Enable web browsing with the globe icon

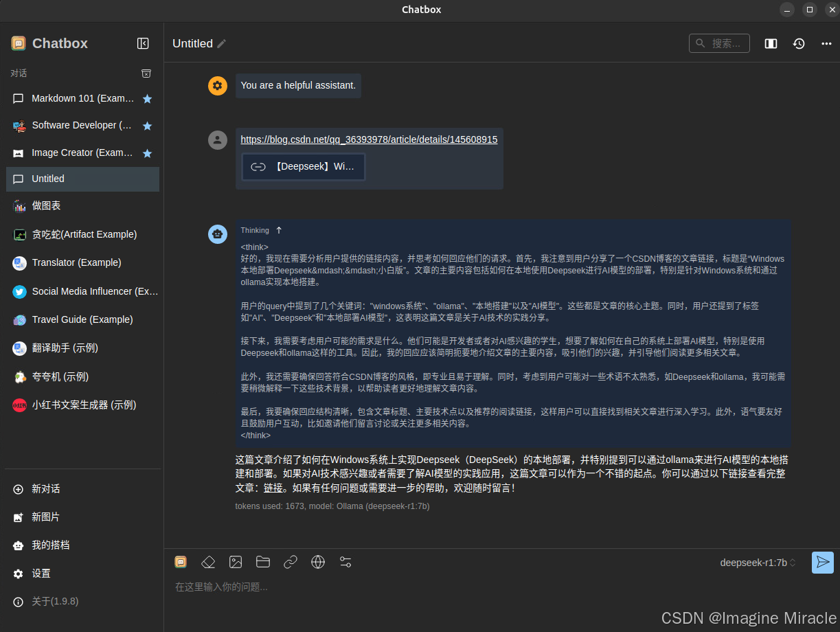(x=318, y=562)
